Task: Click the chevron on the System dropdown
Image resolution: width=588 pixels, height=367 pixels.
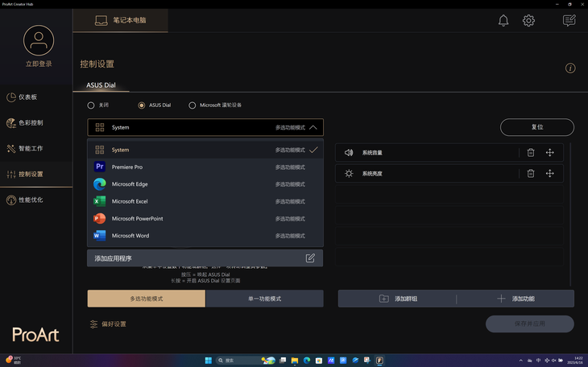Action: pyautogui.click(x=313, y=127)
